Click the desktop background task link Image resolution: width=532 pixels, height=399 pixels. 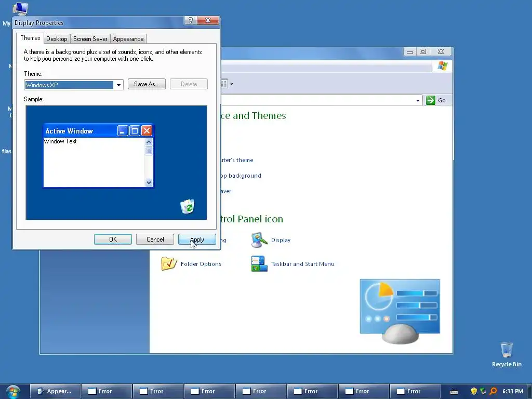[241, 176]
